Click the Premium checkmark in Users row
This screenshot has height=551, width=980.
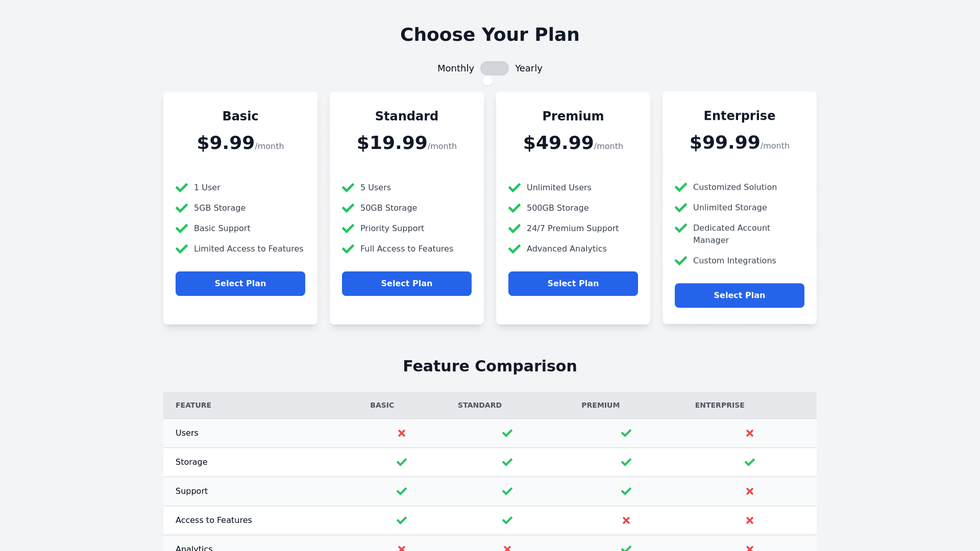[626, 433]
